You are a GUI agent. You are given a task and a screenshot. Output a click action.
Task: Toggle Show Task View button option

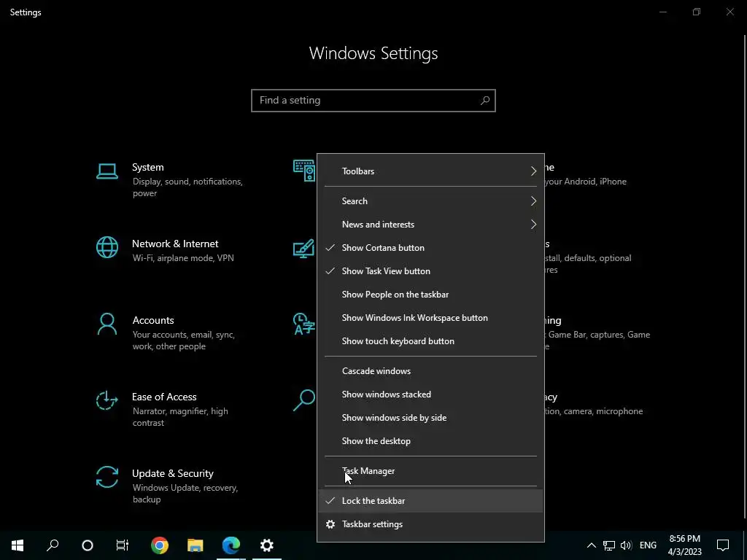coord(430,271)
